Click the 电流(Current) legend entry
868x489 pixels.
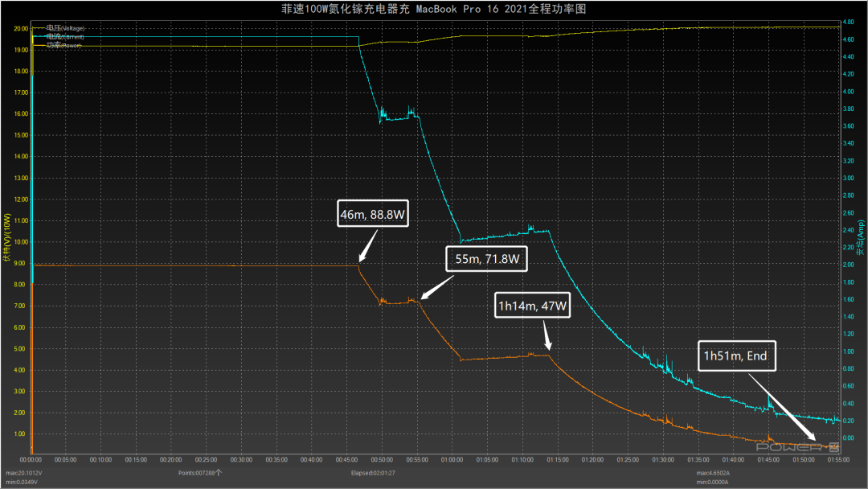[65, 36]
